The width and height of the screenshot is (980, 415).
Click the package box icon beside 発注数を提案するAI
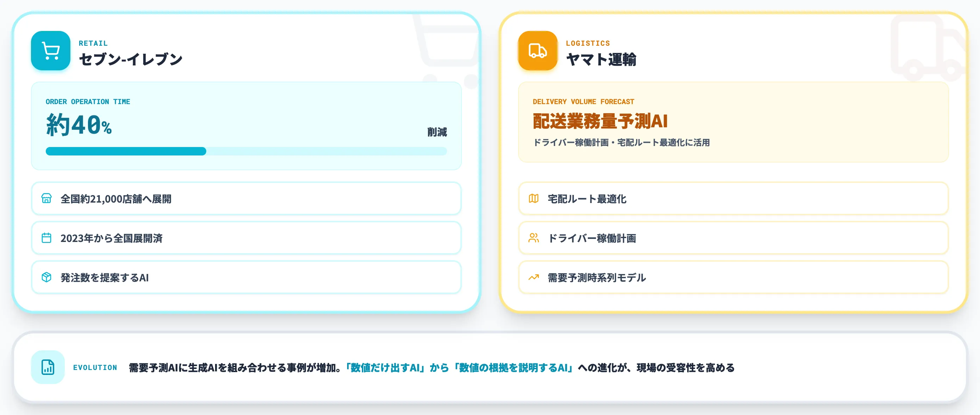click(46, 277)
